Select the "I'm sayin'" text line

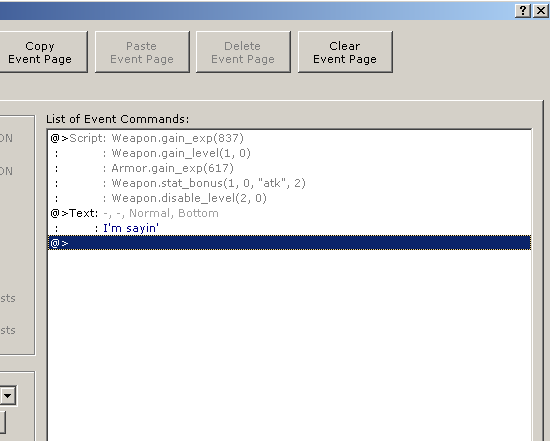point(289,228)
